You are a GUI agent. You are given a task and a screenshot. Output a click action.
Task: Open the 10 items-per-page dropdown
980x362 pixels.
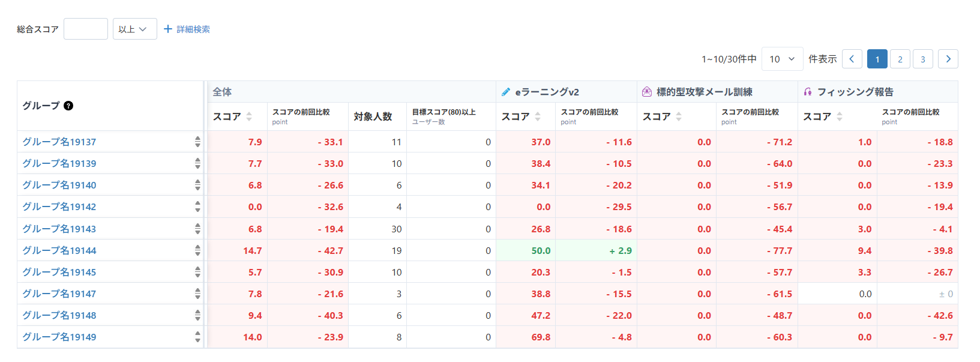(x=783, y=59)
